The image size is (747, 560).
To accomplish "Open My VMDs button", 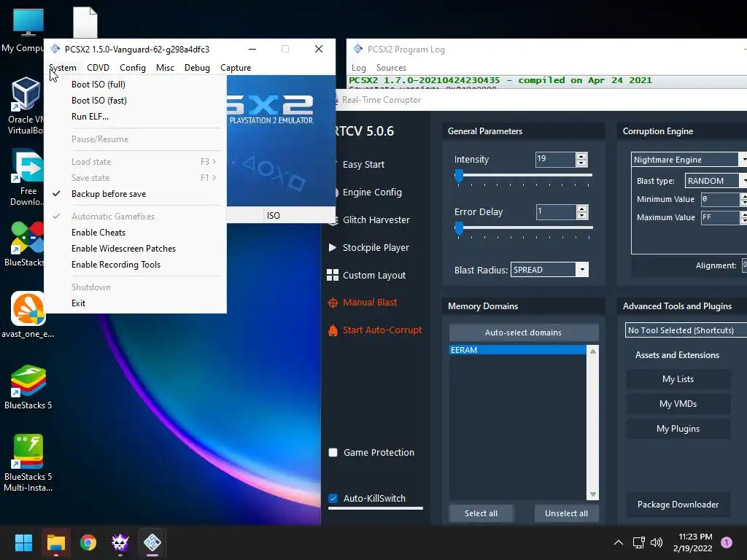I will [x=678, y=404].
